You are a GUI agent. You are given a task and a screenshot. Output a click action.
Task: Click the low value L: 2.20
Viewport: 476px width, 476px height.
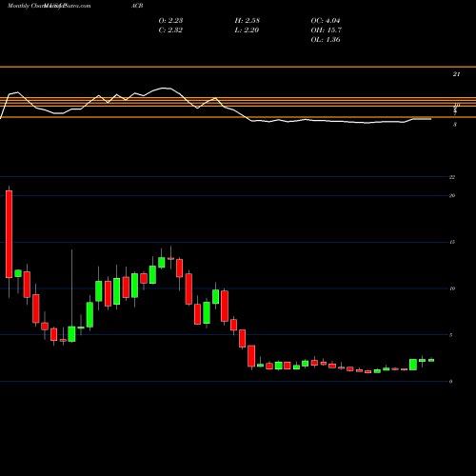click(x=247, y=30)
